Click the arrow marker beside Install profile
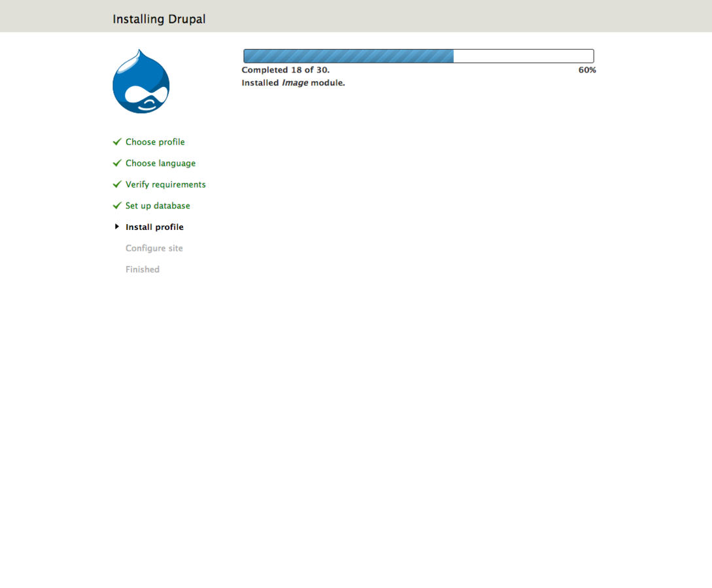Screen dimensions: 712x588 point(116,227)
